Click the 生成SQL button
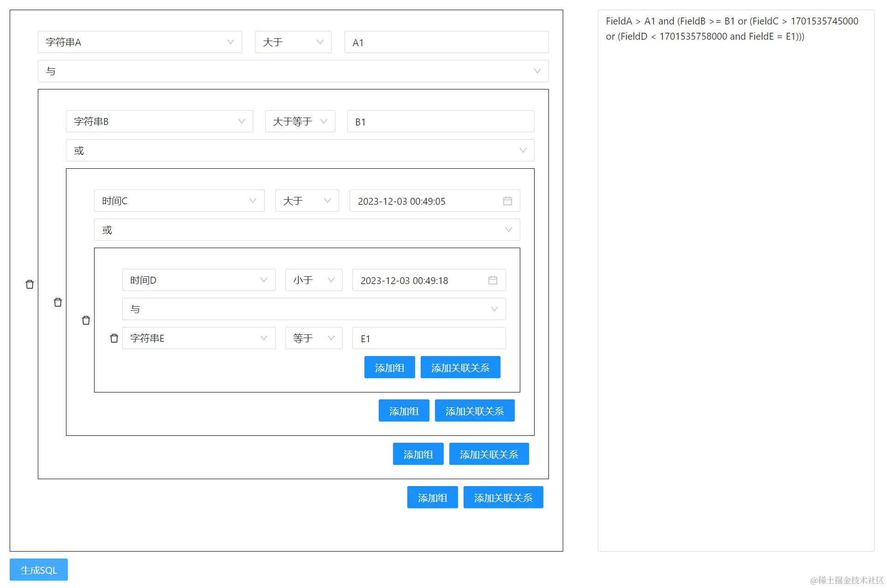The image size is (887, 588). pos(39,570)
